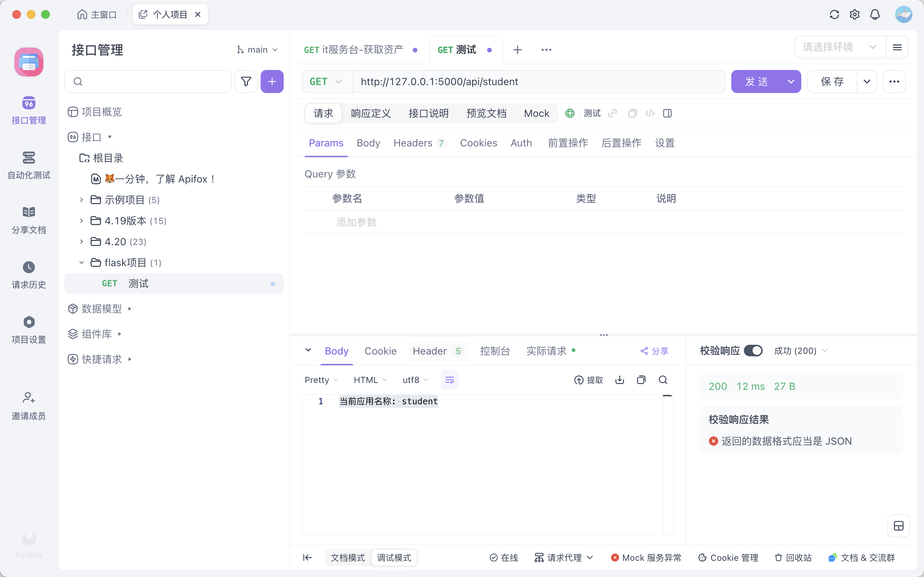
Task: Click the refresh icon in title bar
Action: pyautogui.click(x=834, y=14)
